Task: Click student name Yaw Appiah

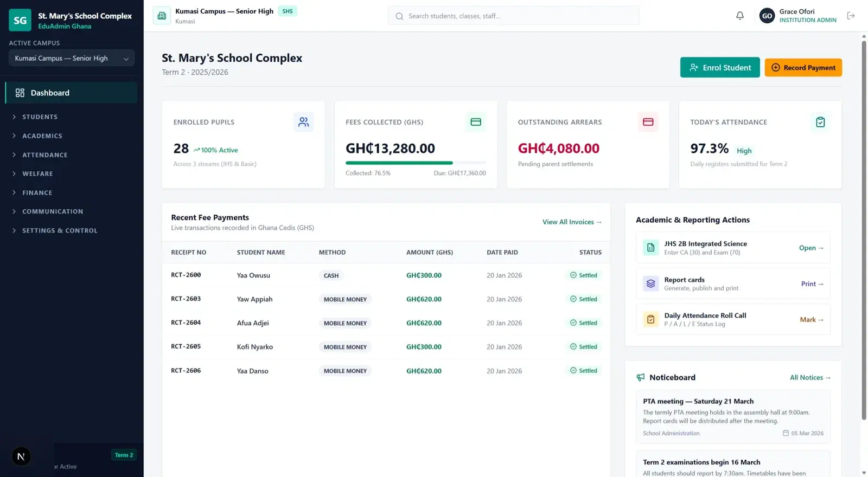Action: click(x=255, y=299)
